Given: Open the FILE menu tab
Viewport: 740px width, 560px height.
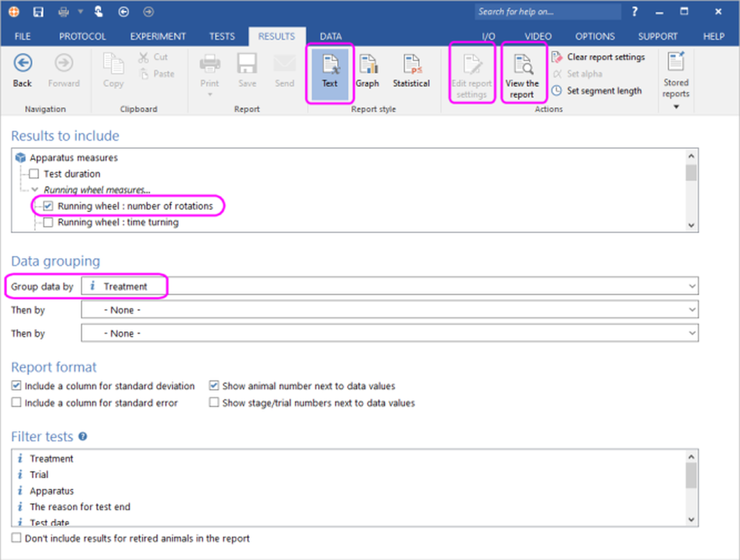Looking at the screenshot, I should pyautogui.click(x=23, y=37).
